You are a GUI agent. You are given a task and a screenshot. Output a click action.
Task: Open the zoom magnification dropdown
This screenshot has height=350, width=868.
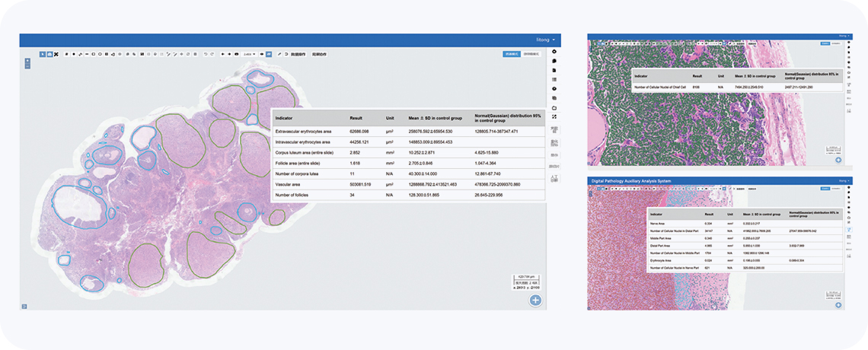248,54
